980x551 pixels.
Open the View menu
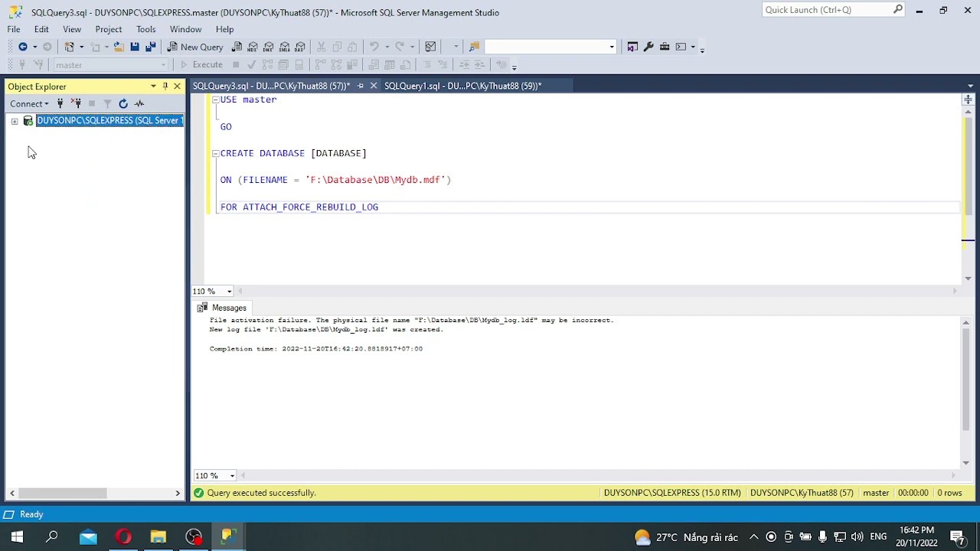[x=72, y=29]
